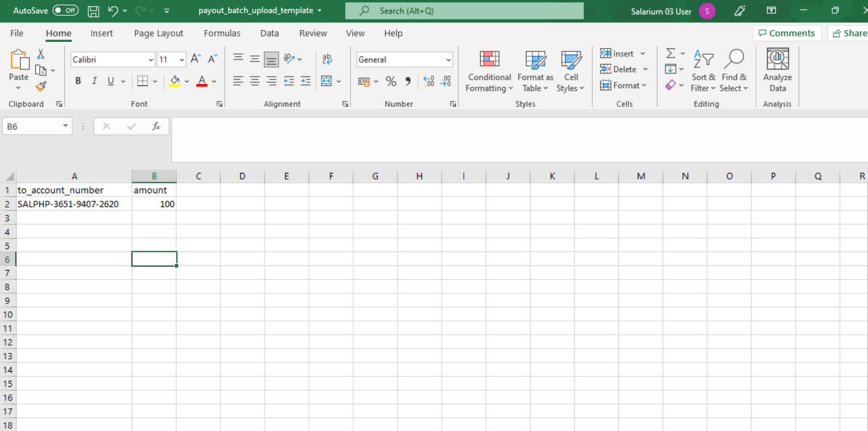The image size is (868, 431).
Task: Expand the Name Box B6 dropdown
Action: tap(65, 126)
